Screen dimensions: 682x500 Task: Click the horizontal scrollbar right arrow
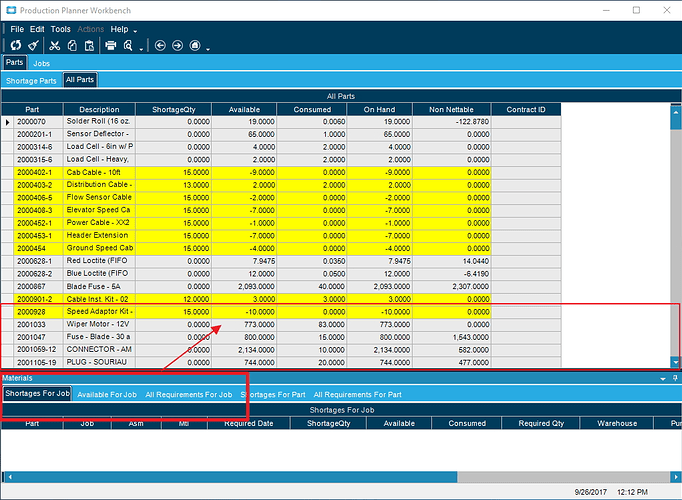675,477
